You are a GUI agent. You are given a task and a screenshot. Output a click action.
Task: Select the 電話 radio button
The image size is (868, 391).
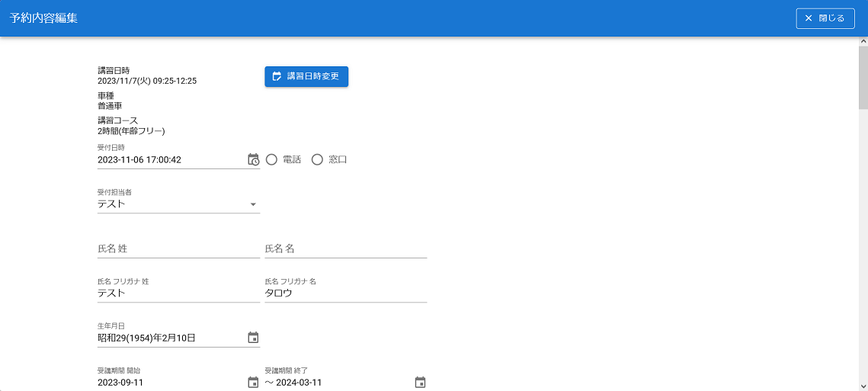pyautogui.click(x=271, y=159)
